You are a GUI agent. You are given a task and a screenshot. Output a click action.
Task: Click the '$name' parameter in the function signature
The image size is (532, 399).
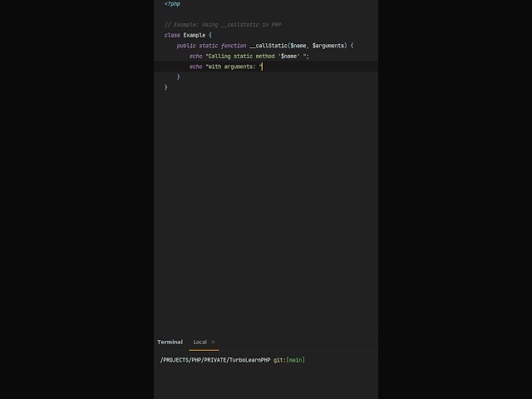298,46
